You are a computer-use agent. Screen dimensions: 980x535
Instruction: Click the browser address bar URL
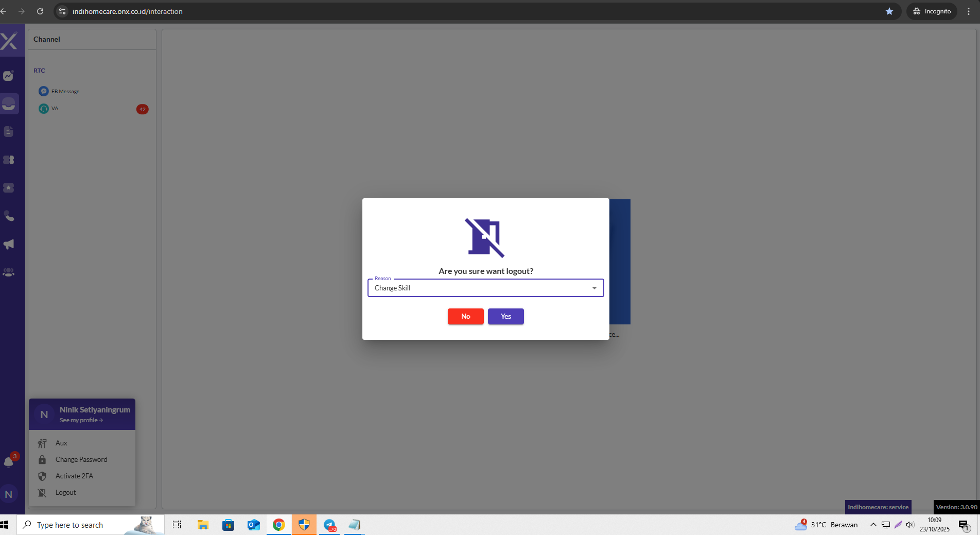128,11
